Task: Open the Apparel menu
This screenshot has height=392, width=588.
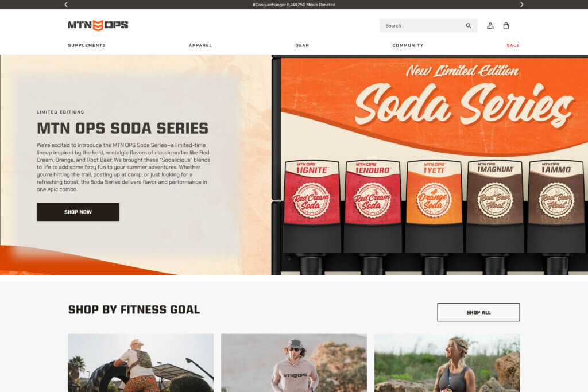Action: point(200,45)
